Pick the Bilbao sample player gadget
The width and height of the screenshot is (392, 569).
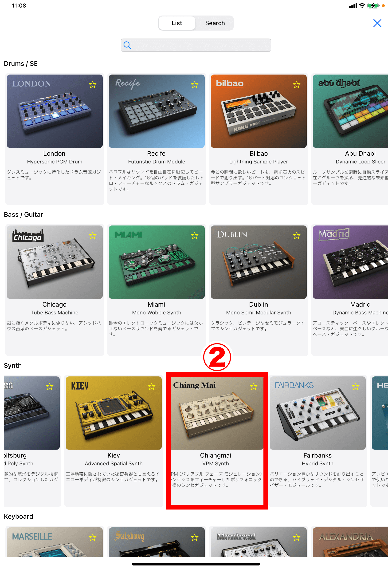[259, 111]
